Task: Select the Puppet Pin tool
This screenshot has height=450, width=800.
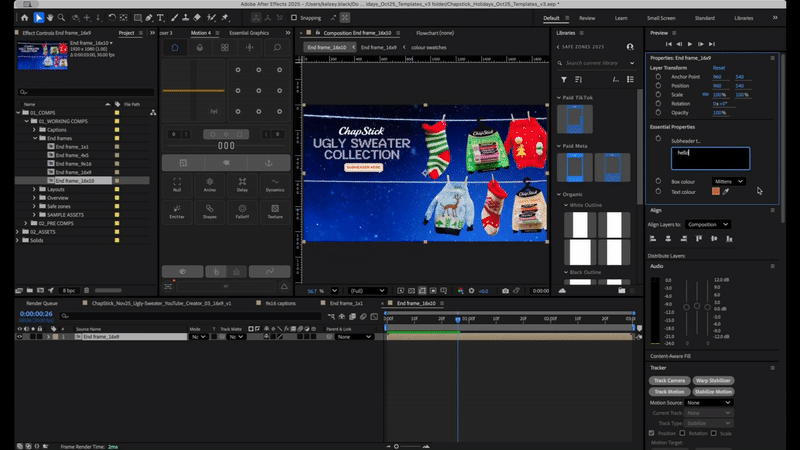Action: point(225,18)
